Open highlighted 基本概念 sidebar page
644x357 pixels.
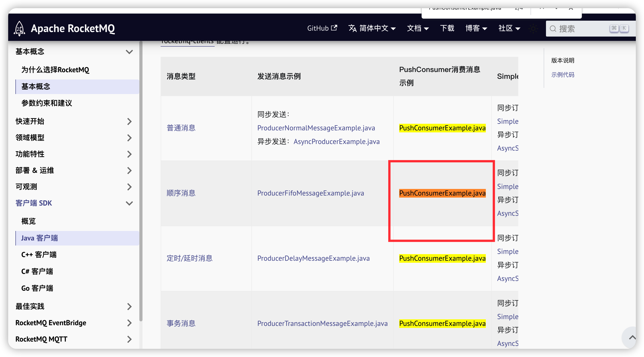click(77, 87)
